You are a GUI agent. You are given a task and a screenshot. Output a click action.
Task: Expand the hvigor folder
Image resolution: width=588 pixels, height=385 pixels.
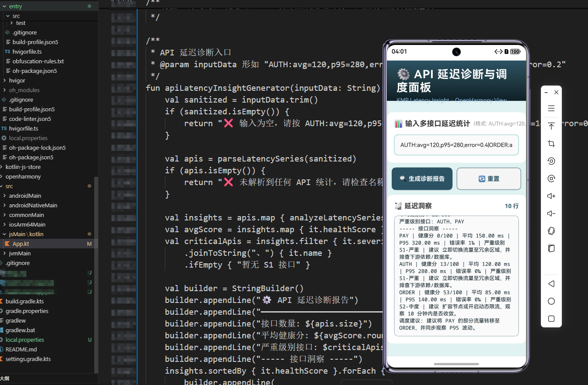tap(4, 80)
